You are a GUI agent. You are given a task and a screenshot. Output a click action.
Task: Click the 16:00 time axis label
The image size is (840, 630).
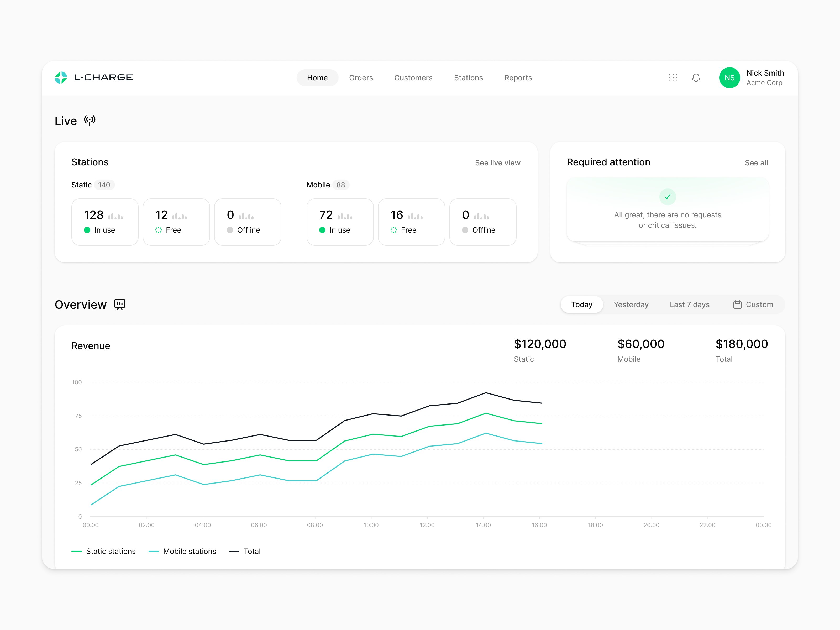[x=539, y=525]
